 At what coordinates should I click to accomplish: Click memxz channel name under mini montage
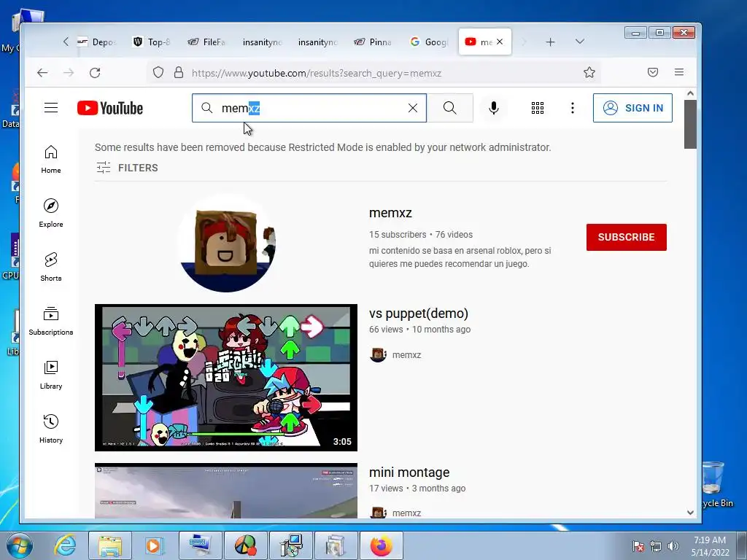tap(406, 513)
